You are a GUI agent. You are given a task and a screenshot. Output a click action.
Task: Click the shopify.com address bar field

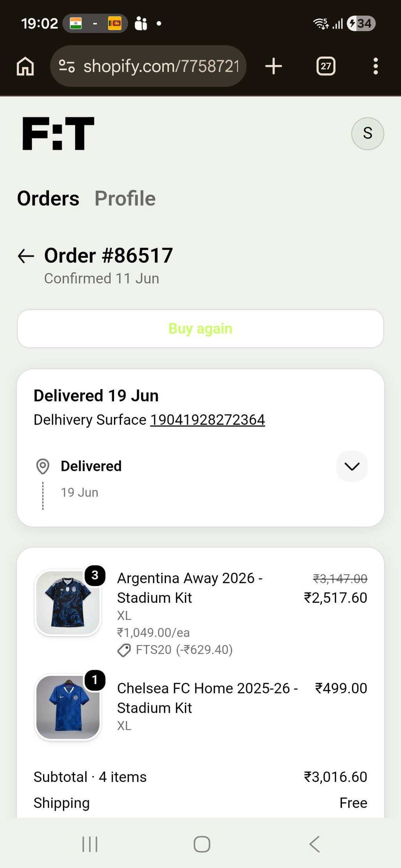(x=148, y=66)
